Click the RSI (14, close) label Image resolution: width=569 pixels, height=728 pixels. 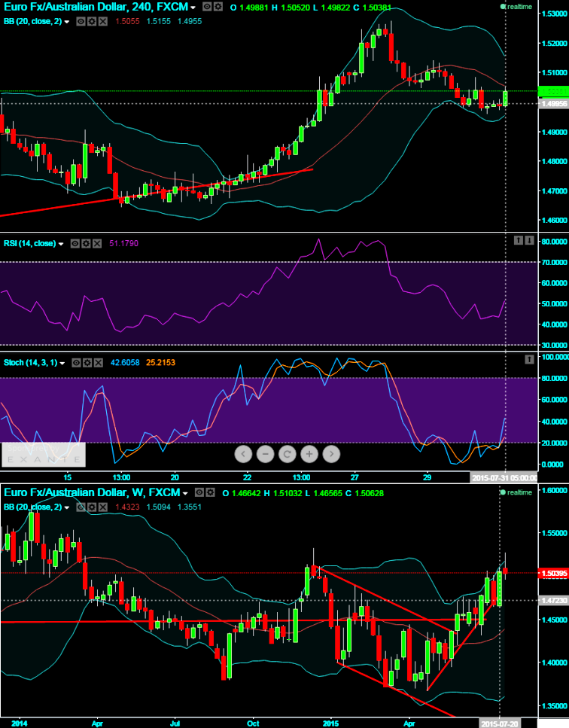(x=29, y=244)
